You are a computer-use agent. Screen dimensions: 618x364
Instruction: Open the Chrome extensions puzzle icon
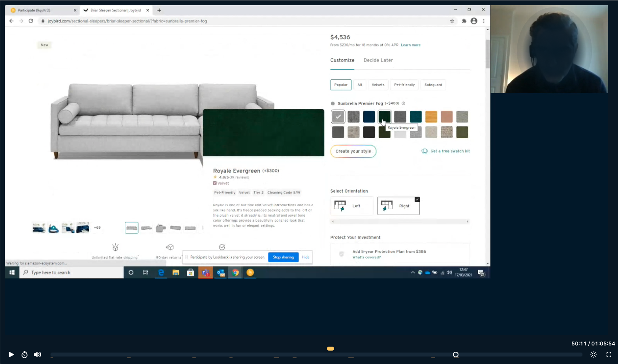(464, 21)
